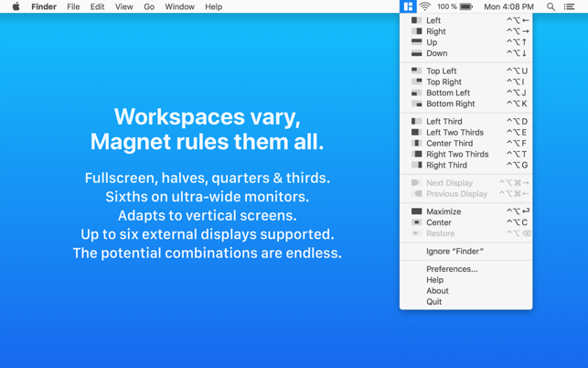The image size is (588, 368).
Task: Click the Center Third icon
Action: [416, 143]
